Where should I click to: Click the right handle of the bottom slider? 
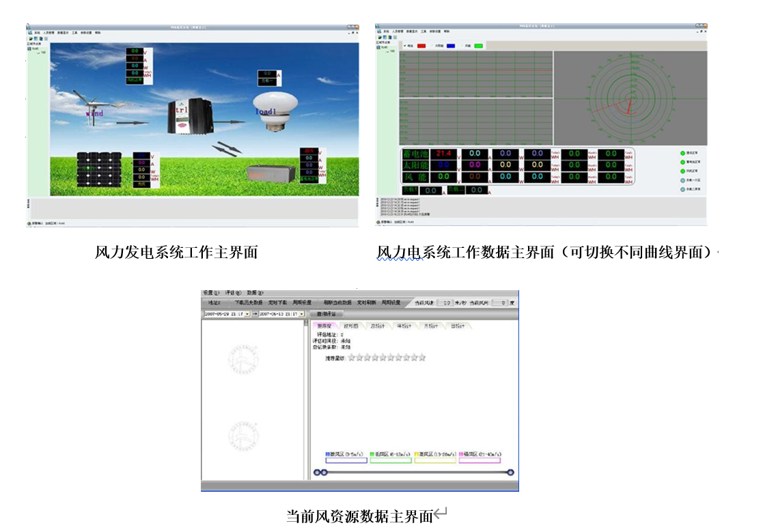pos(510,472)
